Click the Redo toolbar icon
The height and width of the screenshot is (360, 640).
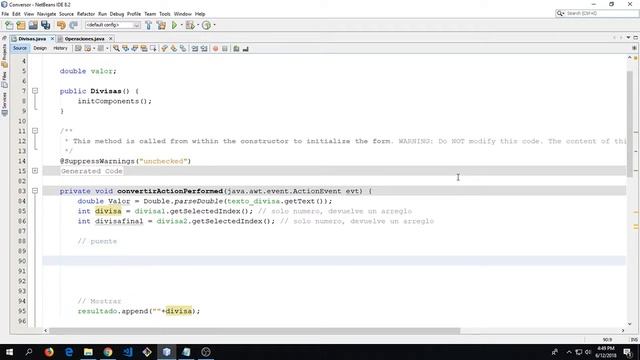[x=73, y=25]
